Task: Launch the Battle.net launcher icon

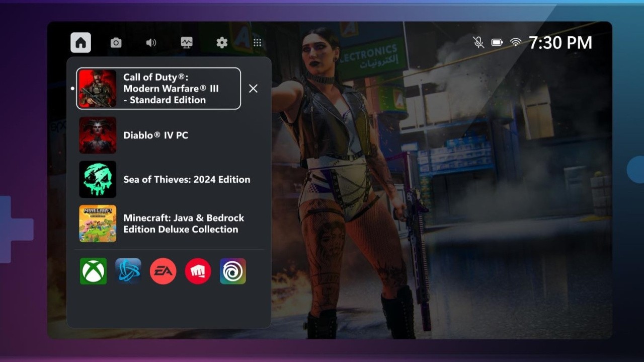Action: tap(128, 271)
